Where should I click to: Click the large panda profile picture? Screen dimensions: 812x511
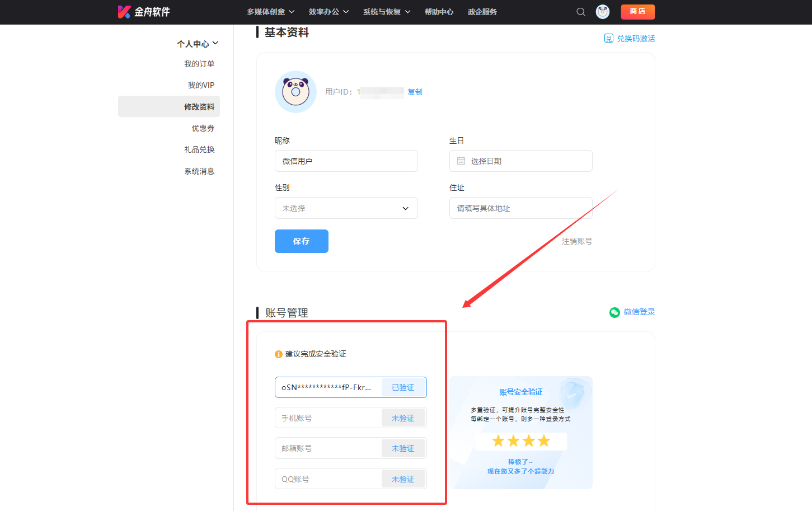295,92
